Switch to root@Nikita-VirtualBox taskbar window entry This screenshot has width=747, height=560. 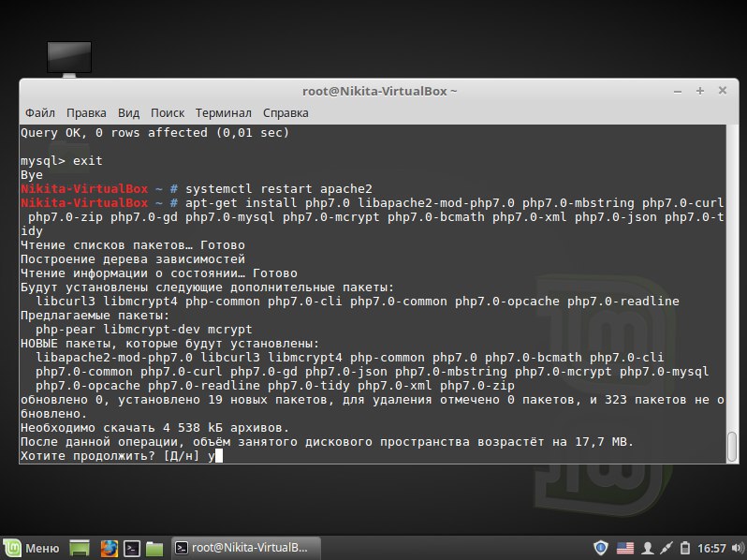pos(245,548)
